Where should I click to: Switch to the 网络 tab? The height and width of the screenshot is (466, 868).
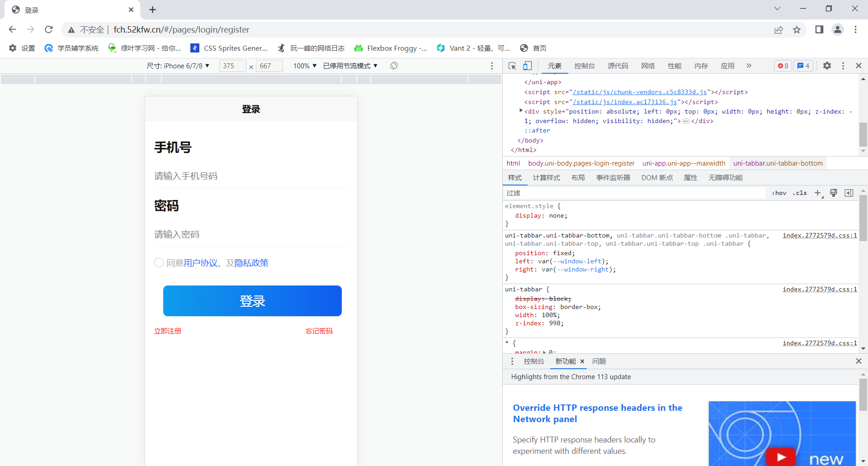coord(648,66)
